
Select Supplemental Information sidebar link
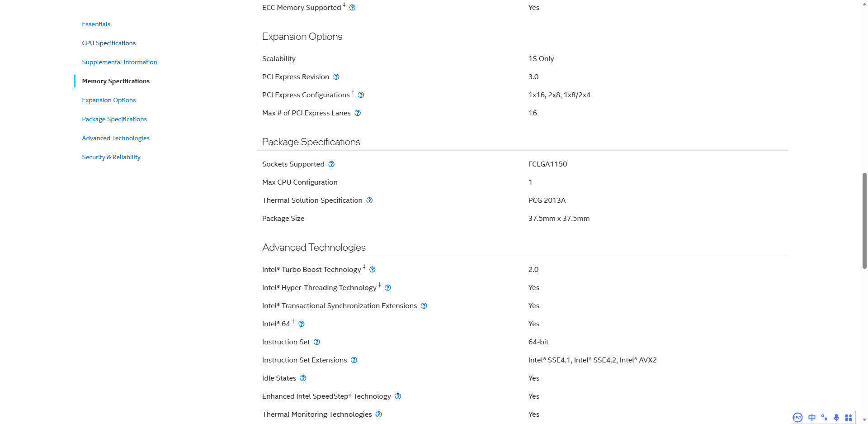(119, 62)
